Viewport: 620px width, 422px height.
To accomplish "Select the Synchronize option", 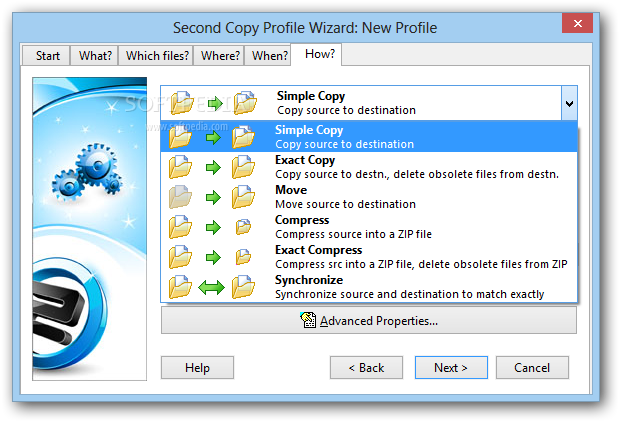I will pyautogui.click(x=369, y=287).
